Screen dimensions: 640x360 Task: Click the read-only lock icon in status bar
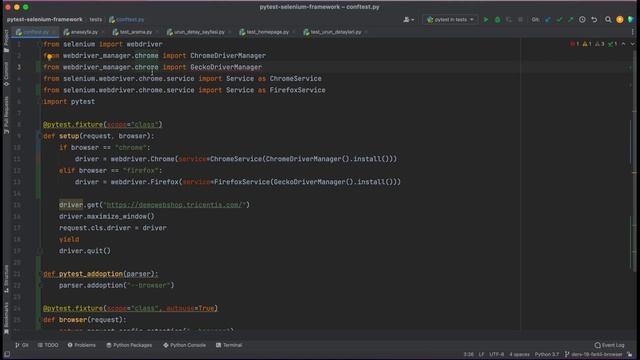[x=630, y=355]
